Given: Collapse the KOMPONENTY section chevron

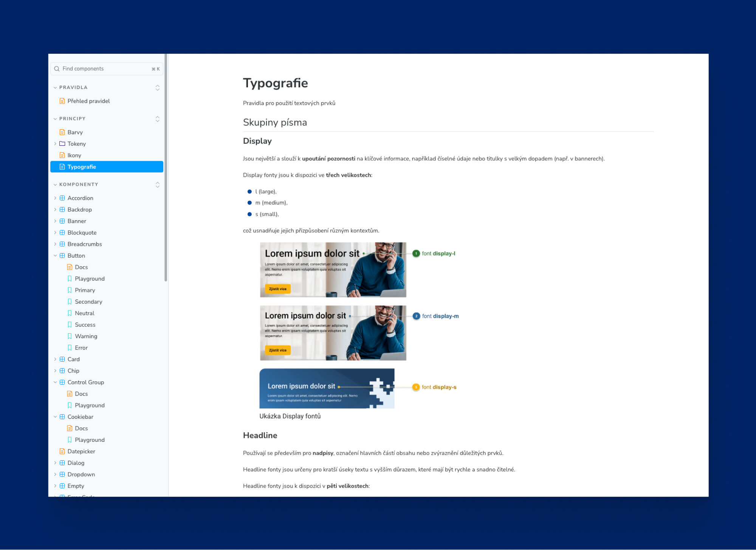Looking at the screenshot, I should (55, 185).
